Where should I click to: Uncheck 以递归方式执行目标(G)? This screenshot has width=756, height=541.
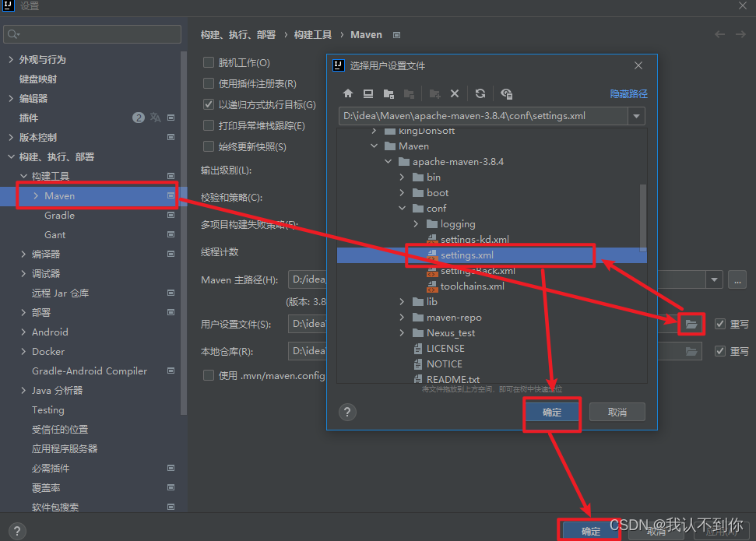coord(209,104)
